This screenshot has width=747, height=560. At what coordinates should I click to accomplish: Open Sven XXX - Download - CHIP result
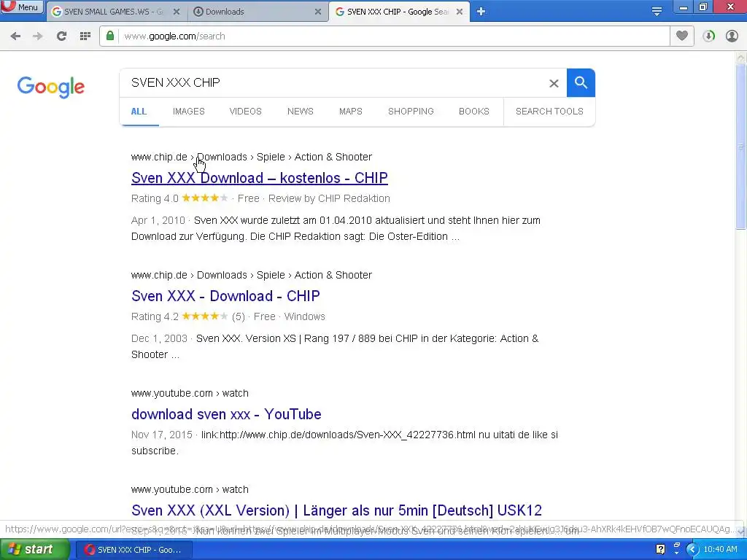click(225, 296)
